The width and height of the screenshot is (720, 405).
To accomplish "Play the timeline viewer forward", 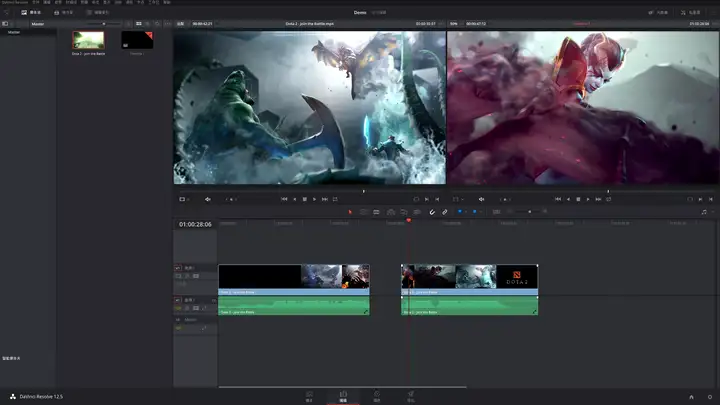I will pyautogui.click(x=588, y=199).
